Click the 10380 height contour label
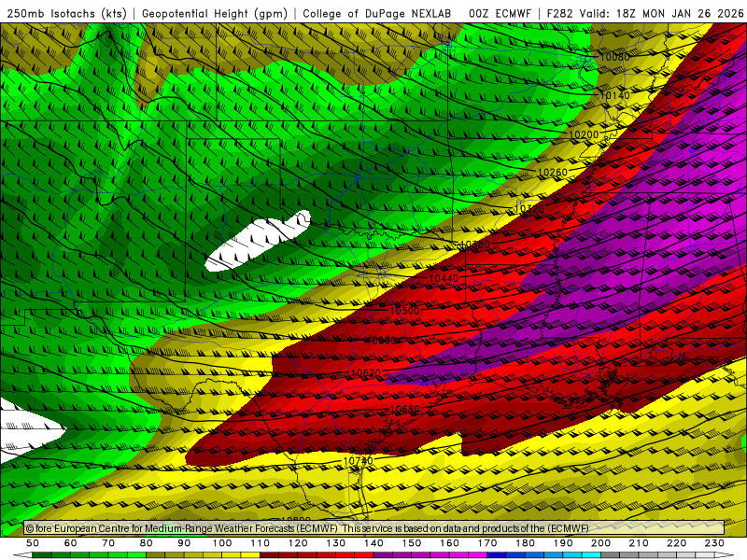 (x=475, y=245)
